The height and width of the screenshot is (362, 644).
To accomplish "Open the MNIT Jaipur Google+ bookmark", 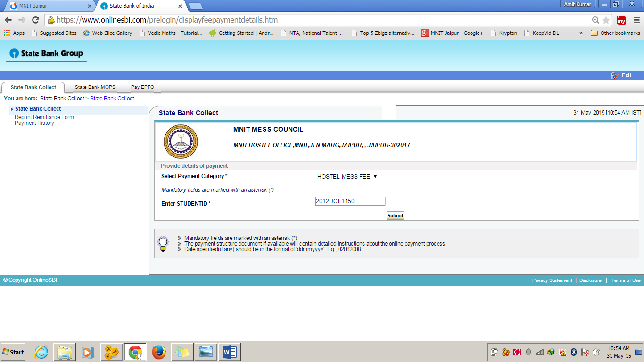I will [452, 33].
